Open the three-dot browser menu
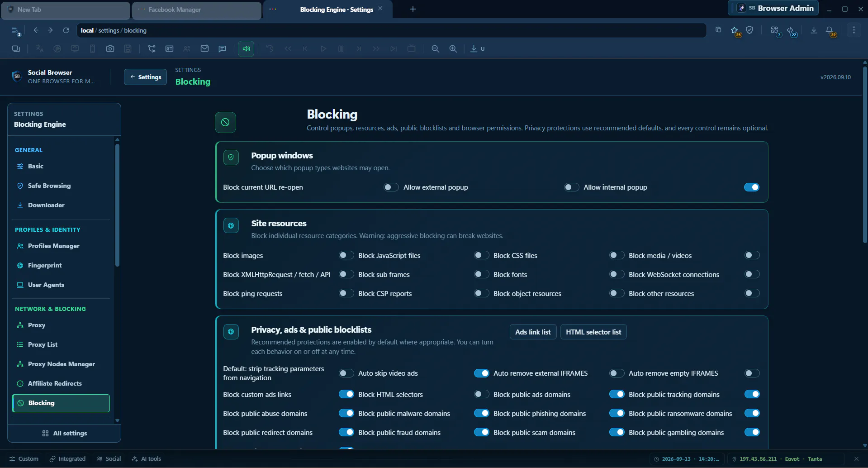 pyautogui.click(x=854, y=30)
